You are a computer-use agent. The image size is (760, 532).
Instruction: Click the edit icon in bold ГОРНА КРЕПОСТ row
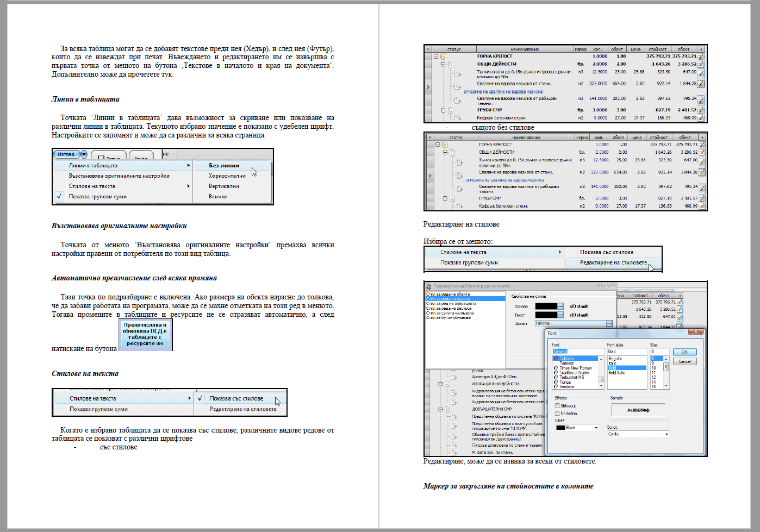coord(701,57)
